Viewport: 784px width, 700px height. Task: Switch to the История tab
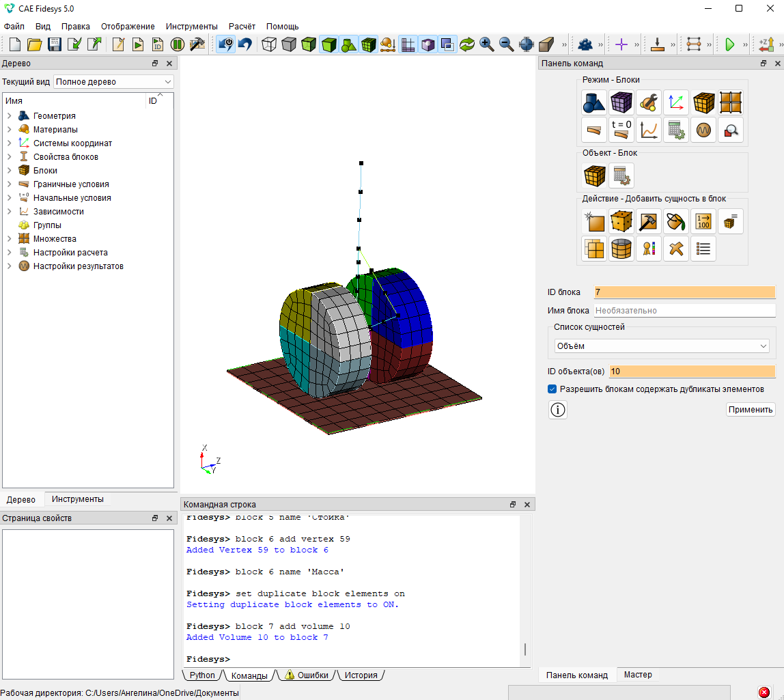(361, 675)
